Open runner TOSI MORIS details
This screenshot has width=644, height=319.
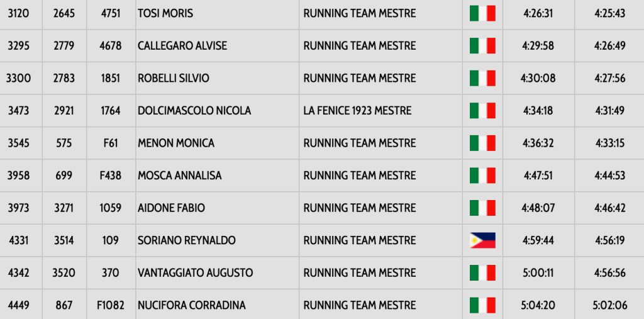point(165,13)
